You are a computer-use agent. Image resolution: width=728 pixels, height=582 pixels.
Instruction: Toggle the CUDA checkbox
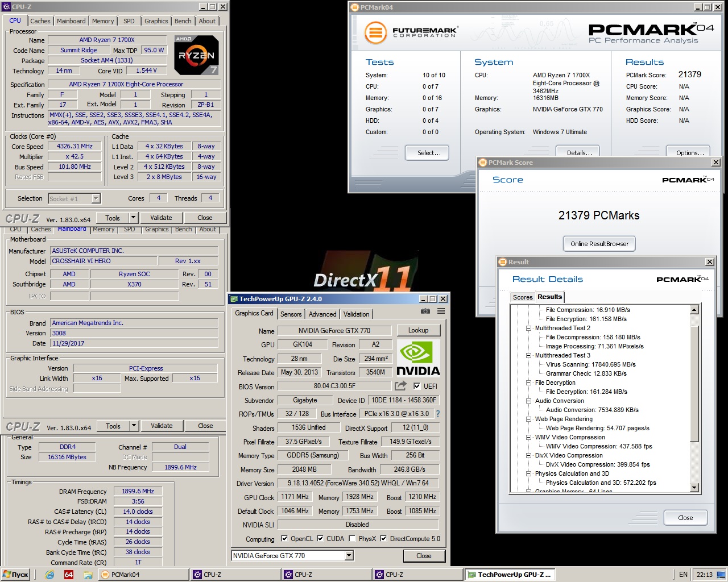(320, 539)
